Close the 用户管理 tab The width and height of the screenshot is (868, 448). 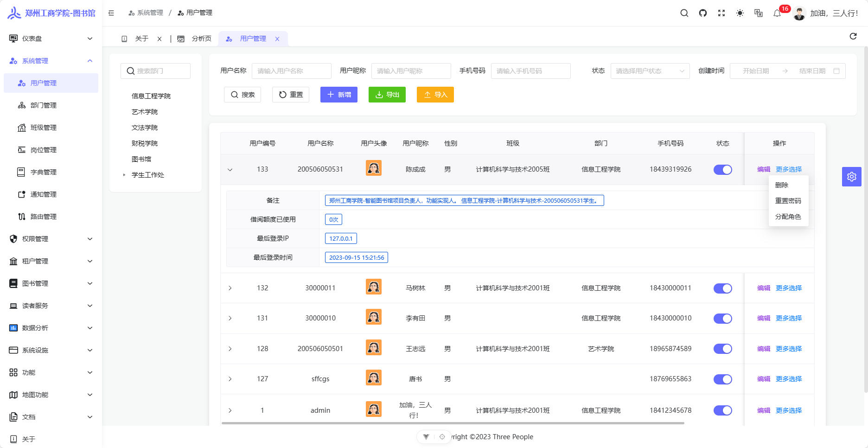pos(277,39)
